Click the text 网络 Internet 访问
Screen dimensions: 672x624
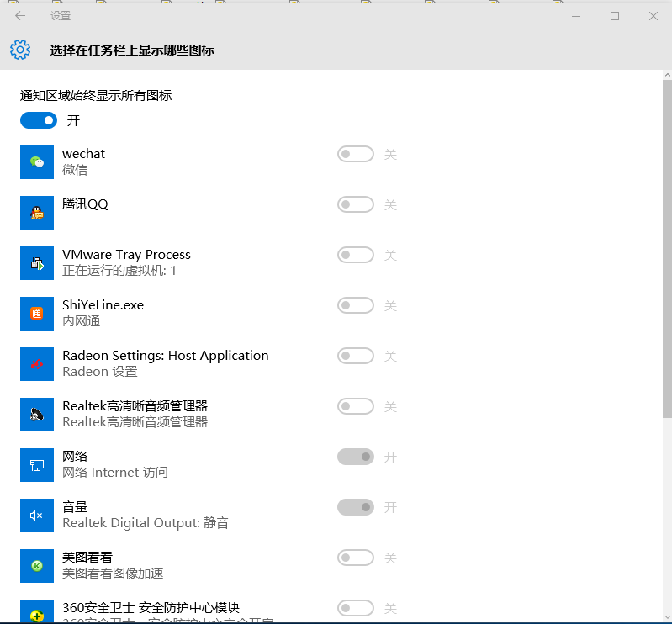point(115,473)
